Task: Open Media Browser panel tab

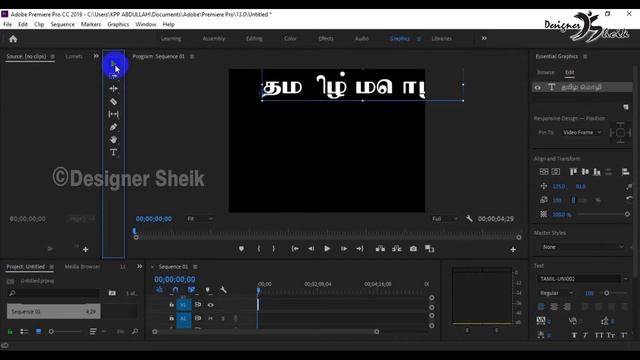Action: coord(82,267)
